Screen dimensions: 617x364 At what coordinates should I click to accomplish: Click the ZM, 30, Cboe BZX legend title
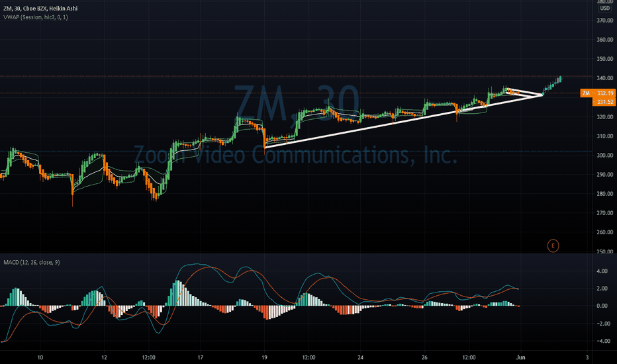pos(40,8)
